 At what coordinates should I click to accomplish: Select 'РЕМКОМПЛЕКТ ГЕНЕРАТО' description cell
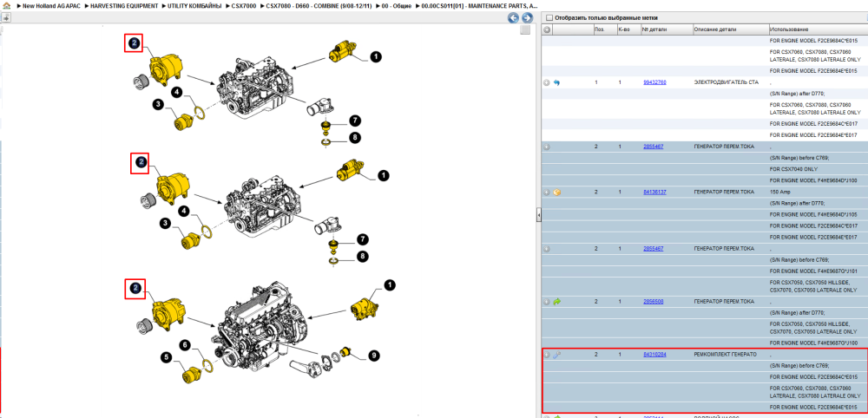tap(724, 354)
